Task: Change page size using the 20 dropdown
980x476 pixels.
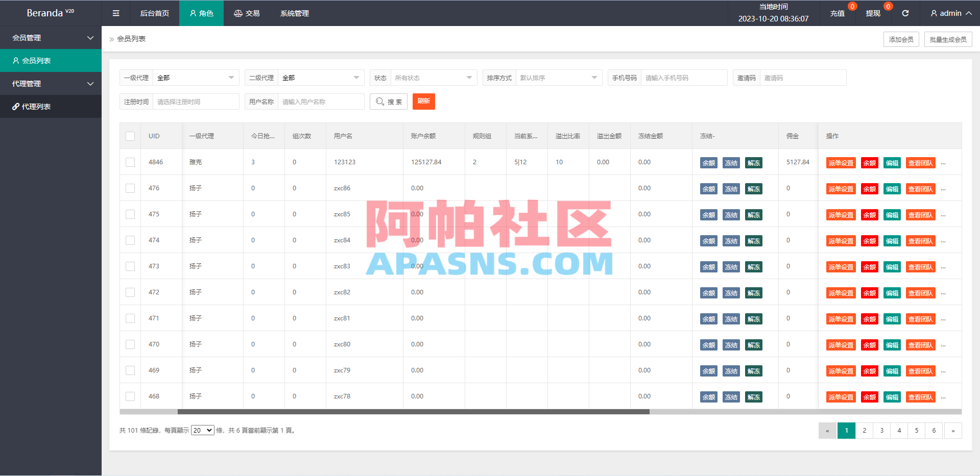Action: 202,430
